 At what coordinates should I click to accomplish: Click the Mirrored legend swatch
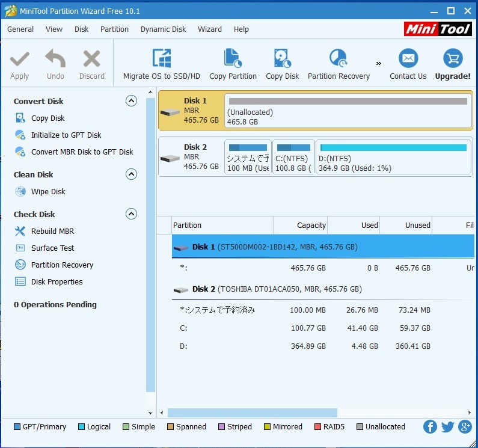267,426
